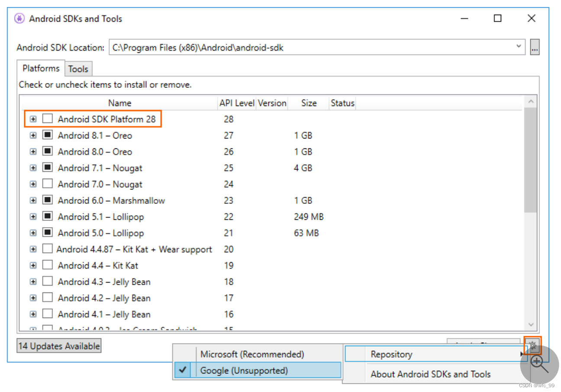Uncheck Android 6.0 – Marshmallow
Image resolution: width=561 pixels, height=392 pixels.
point(48,200)
